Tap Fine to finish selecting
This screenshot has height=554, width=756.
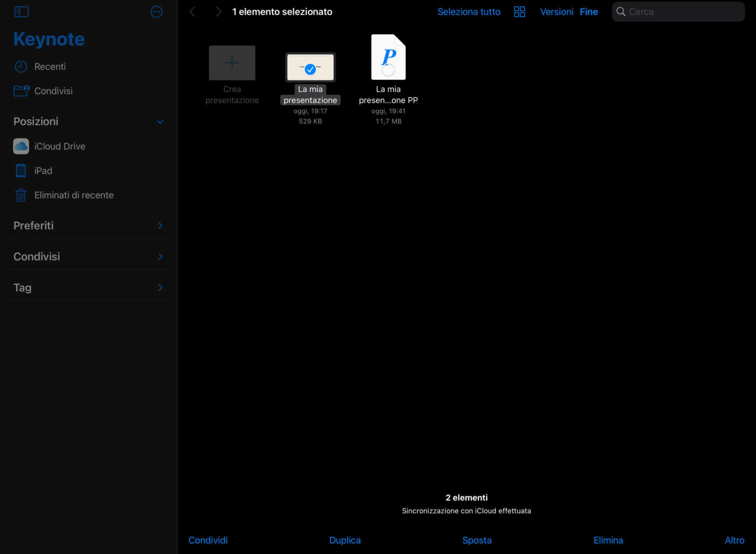tap(589, 11)
